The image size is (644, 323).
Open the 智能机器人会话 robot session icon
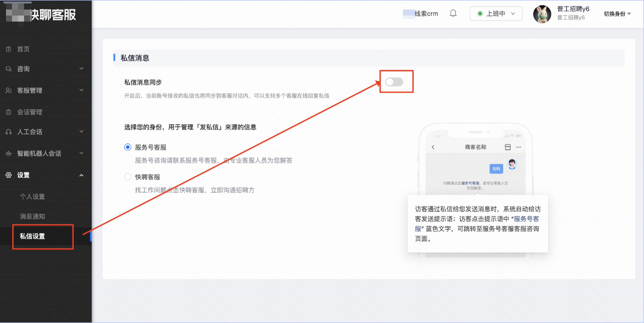pyautogui.click(x=9, y=153)
